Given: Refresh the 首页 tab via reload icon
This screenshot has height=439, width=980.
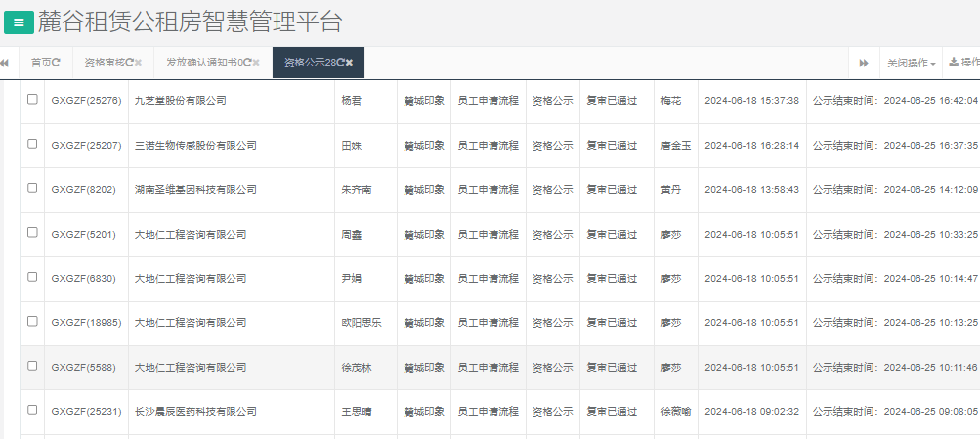Looking at the screenshot, I should [57, 63].
